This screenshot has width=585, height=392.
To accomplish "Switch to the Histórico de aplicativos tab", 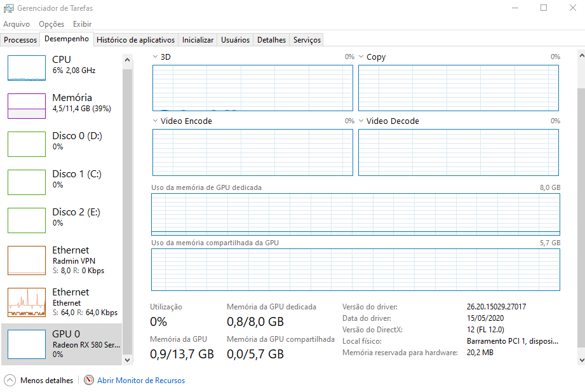I will [135, 40].
